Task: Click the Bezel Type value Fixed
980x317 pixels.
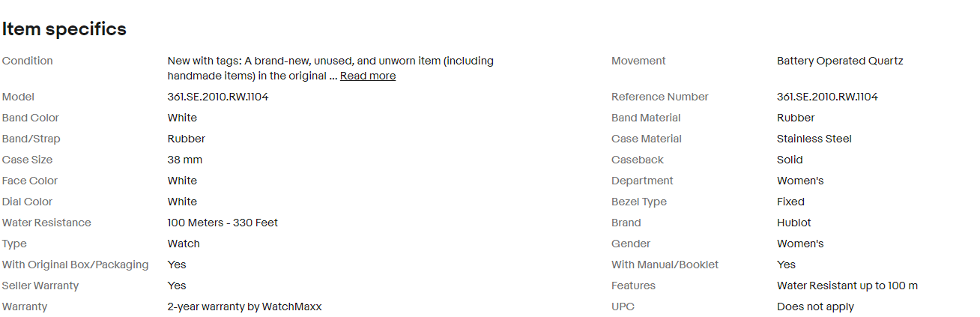Action: click(x=790, y=202)
